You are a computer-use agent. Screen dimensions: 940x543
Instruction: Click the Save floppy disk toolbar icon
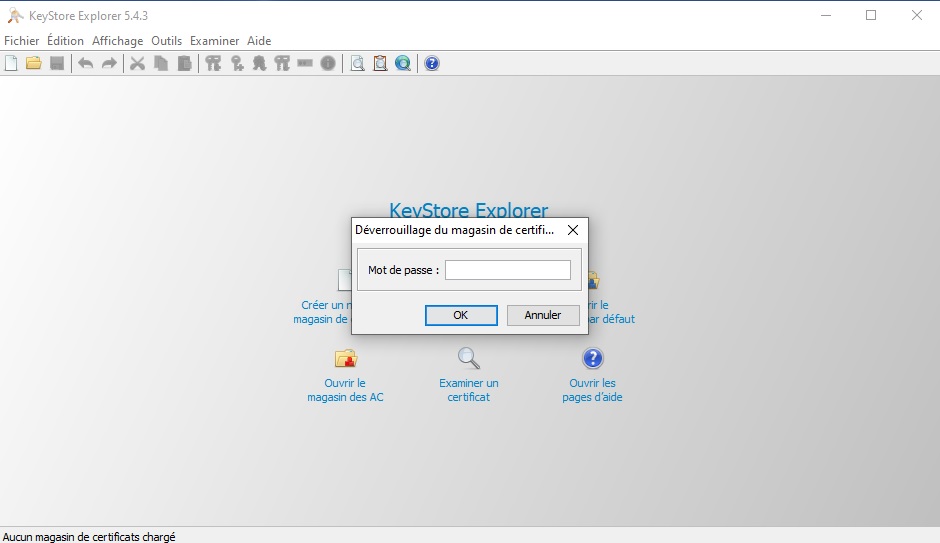57,63
